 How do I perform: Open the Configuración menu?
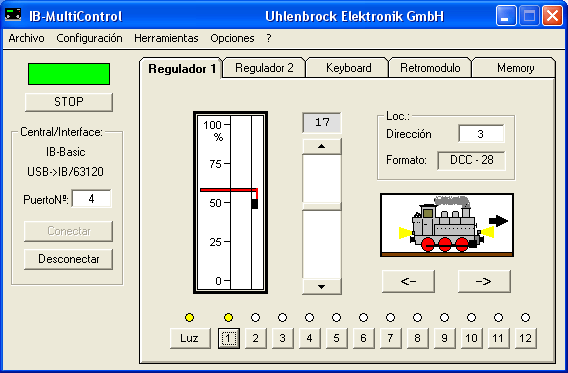click(89, 38)
